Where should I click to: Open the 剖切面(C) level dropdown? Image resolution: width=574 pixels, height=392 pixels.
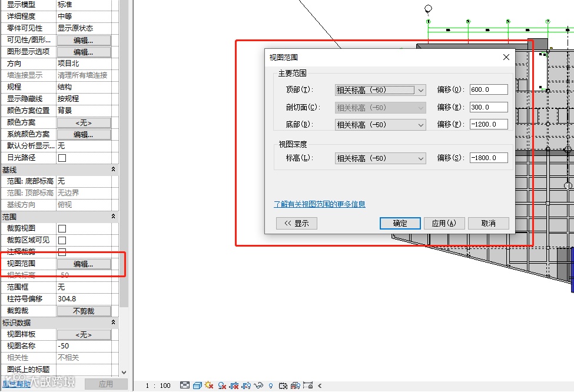click(380, 108)
